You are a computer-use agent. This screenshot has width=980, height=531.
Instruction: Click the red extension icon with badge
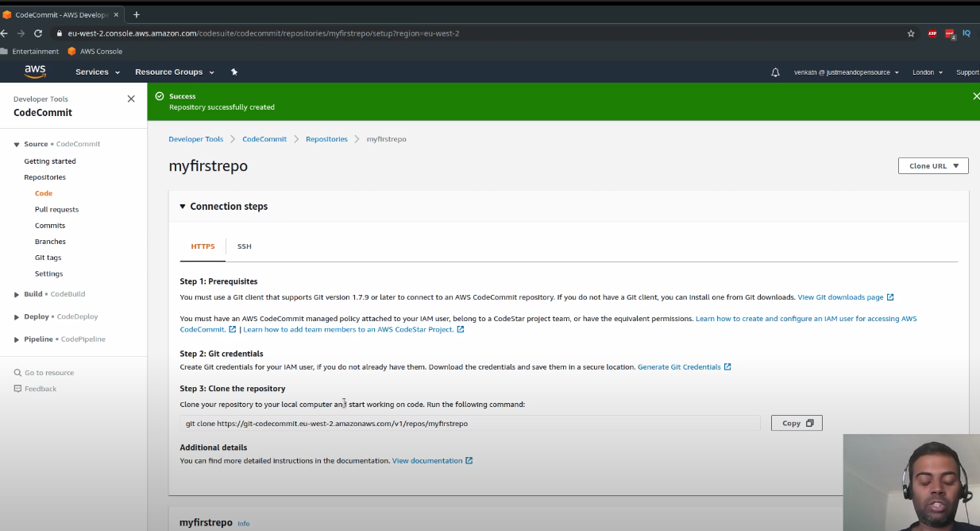click(x=950, y=33)
